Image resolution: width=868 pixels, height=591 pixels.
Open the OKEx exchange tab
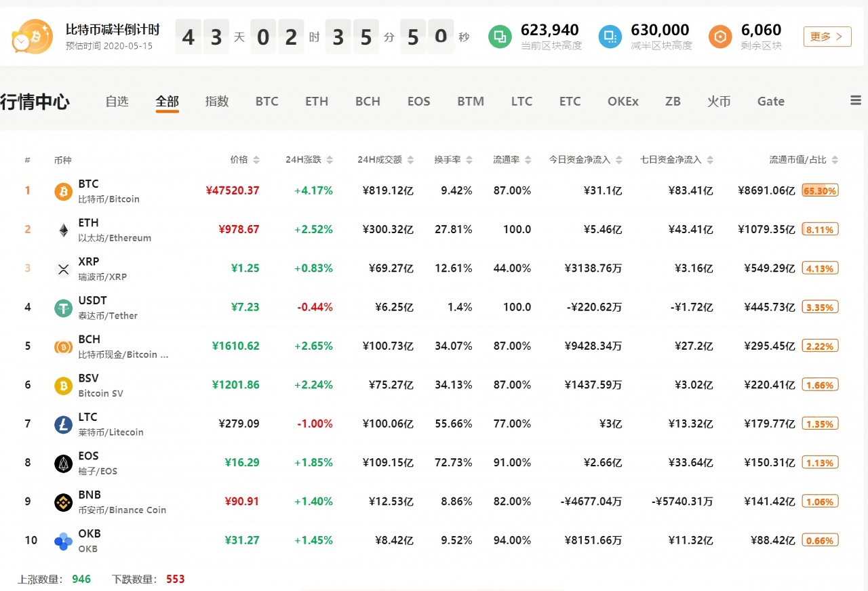623,101
